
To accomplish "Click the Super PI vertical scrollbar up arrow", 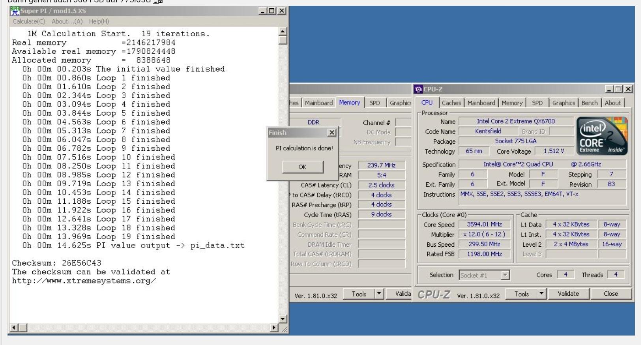I will (x=283, y=31).
